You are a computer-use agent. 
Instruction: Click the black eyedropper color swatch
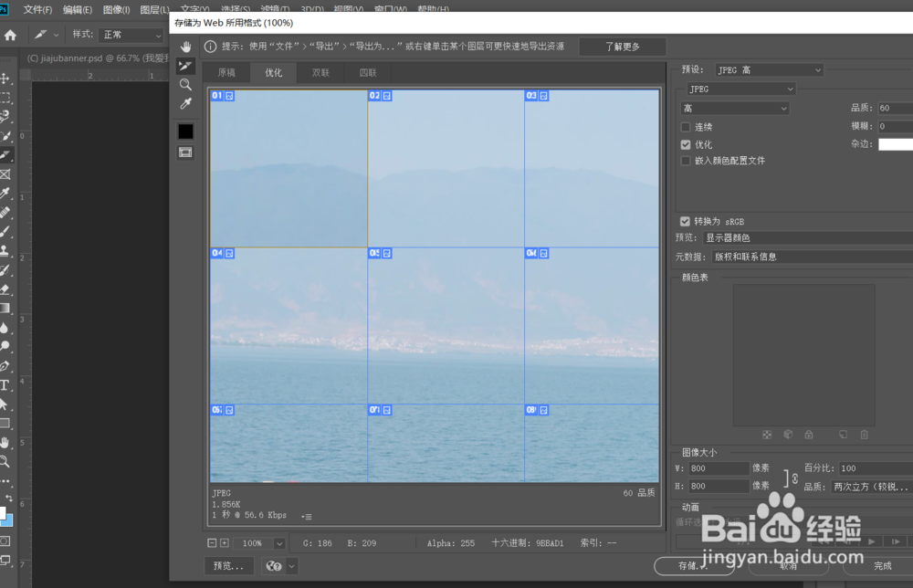(x=185, y=131)
